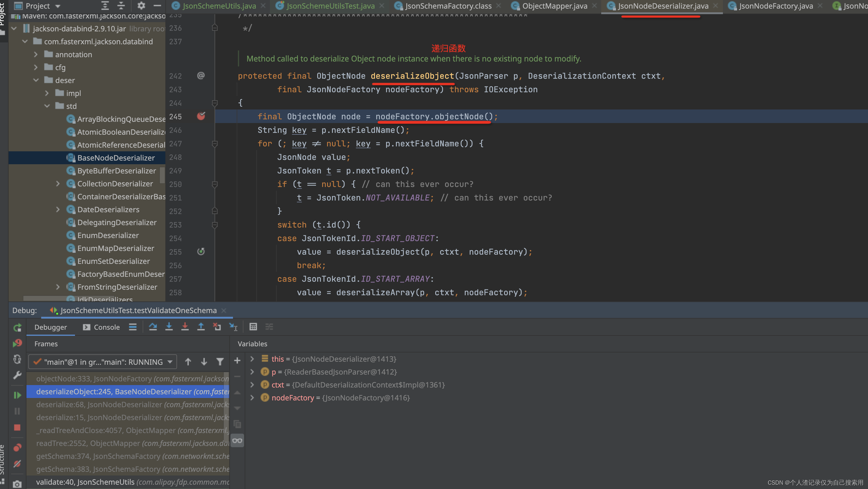Switch to the JsonSchemaFactory.class tab
Viewport: 868px width, 489px height.
coord(448,6)
